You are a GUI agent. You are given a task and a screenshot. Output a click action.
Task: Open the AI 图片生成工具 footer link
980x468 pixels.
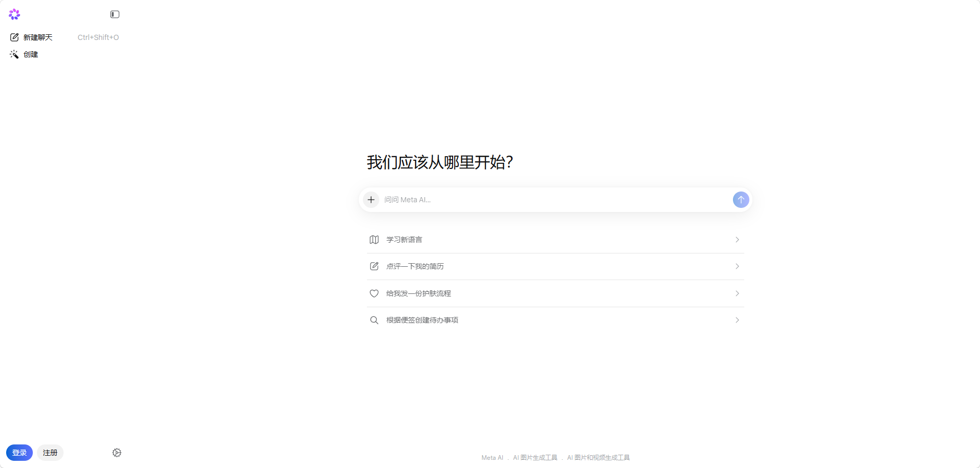pos(535,458)
